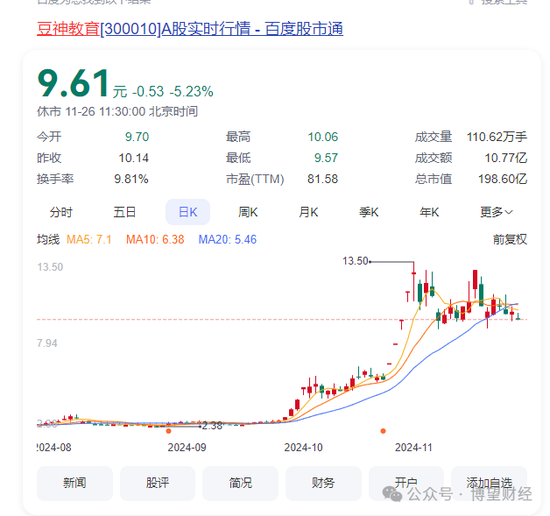The width and height of the screenshot is (550, 516).
Task: View the 财务 financials
Action: [x=323, y=483]
